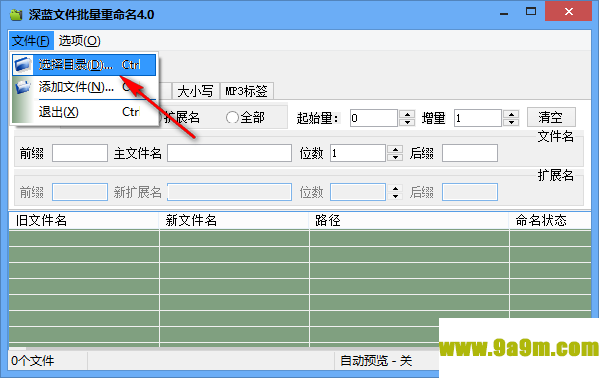Minimize the 深蓝文件批量重命名 window
This screenshot has width=599, height=378.
[x=504, y=14]
